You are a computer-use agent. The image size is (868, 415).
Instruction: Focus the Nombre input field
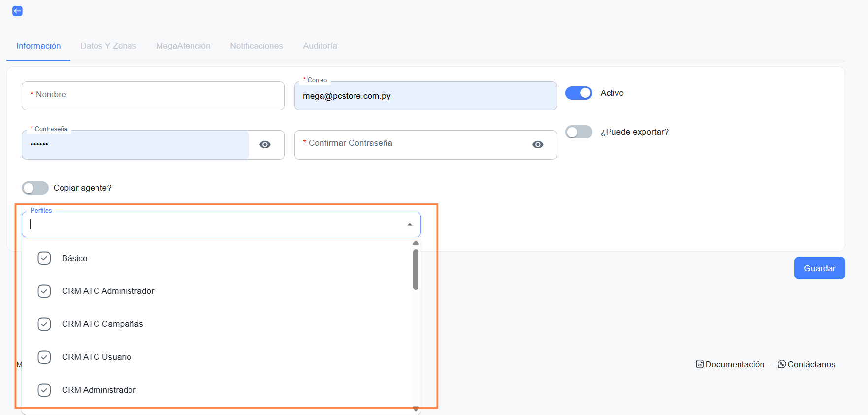(x=153, y=96)
